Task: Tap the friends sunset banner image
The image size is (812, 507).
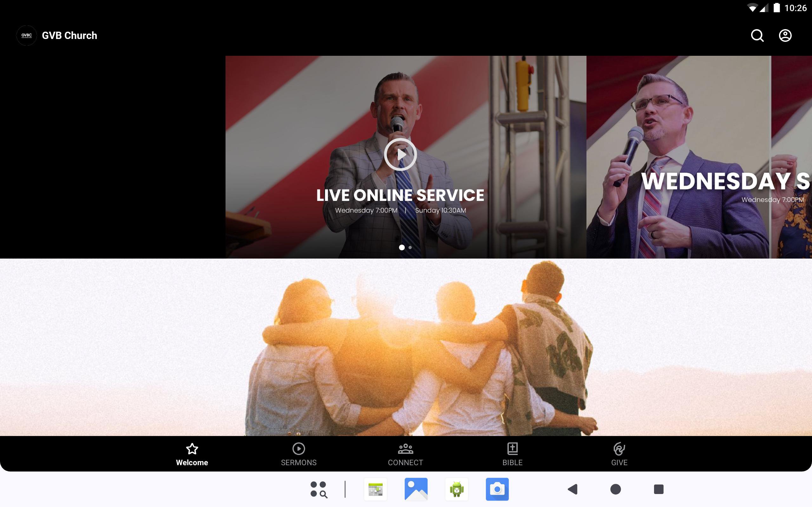Action: click(x=406, y=347)
